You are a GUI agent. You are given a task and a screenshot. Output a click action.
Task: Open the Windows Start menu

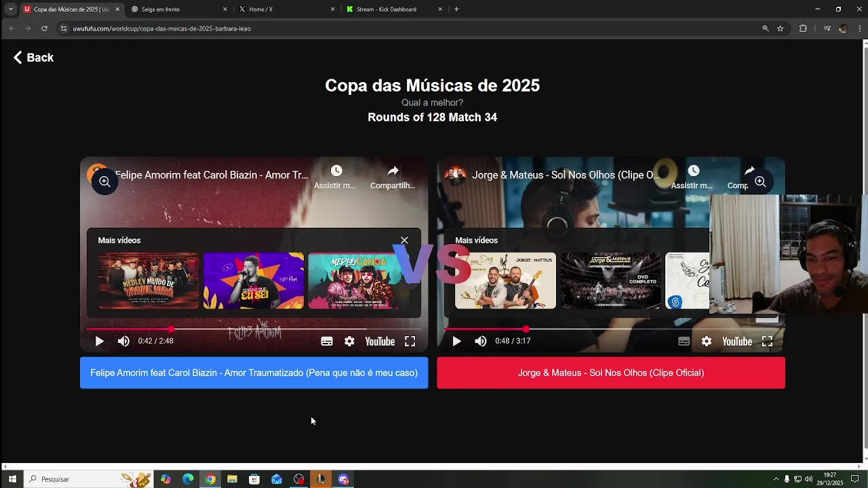(12, 479)
